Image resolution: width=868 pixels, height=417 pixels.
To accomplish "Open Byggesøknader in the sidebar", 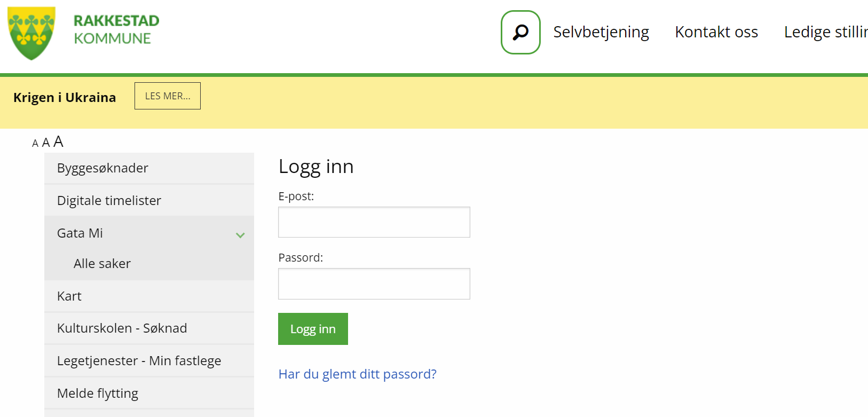I will pos(102,168).
